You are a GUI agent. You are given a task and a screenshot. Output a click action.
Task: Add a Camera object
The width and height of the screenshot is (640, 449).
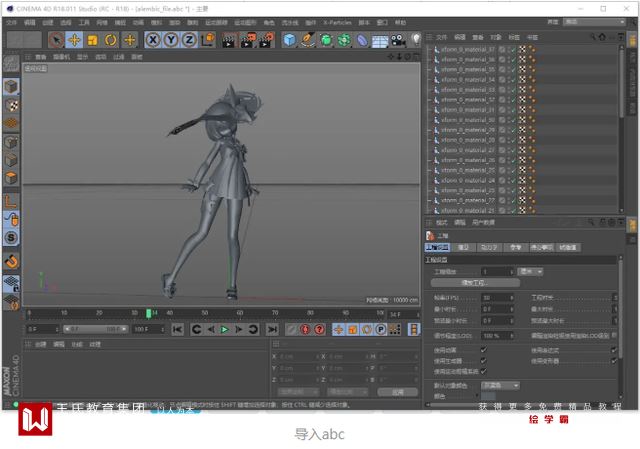click(x=398, y=40)
